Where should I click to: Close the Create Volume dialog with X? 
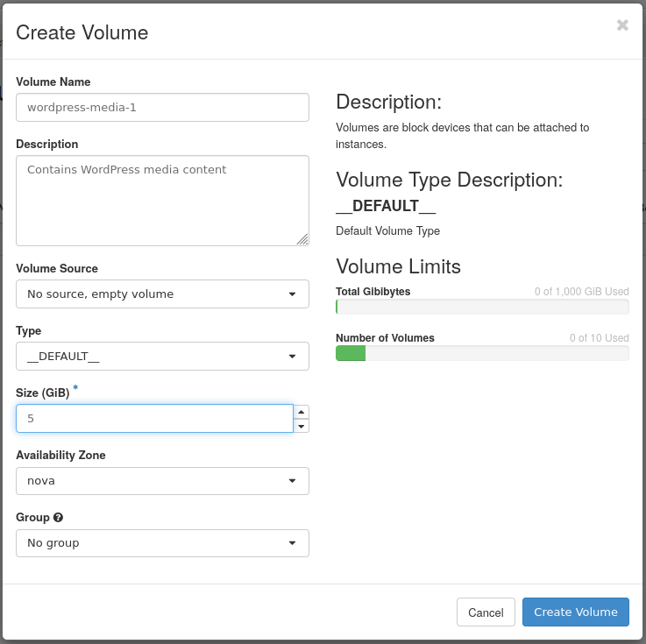622,25
